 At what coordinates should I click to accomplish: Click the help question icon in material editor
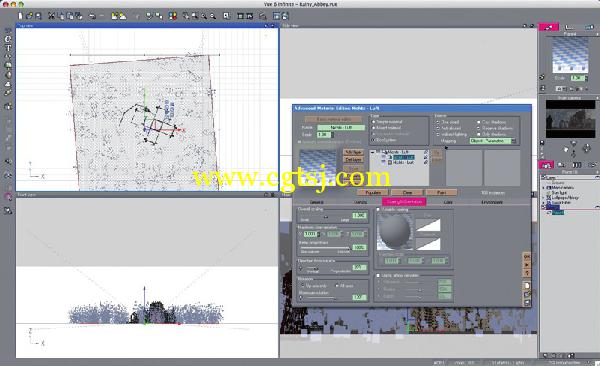coord(527,273)
